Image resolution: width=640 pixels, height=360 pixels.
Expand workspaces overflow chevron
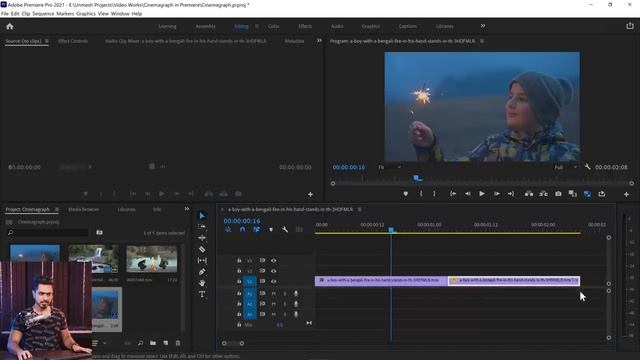point(483,26)
